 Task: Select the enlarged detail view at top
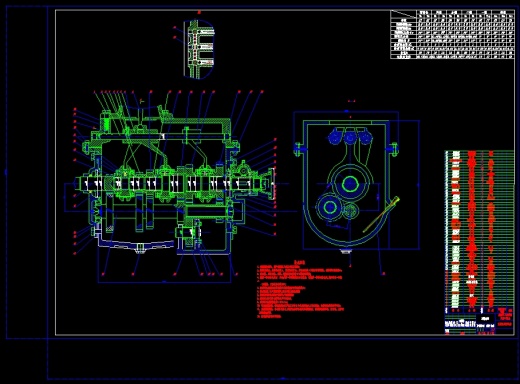(199, 49)
